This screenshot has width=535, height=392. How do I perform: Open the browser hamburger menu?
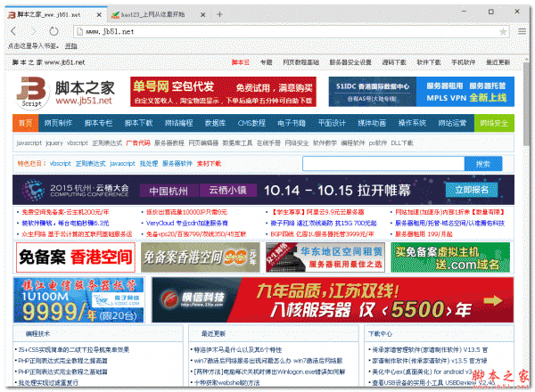[x=522, y=31]
